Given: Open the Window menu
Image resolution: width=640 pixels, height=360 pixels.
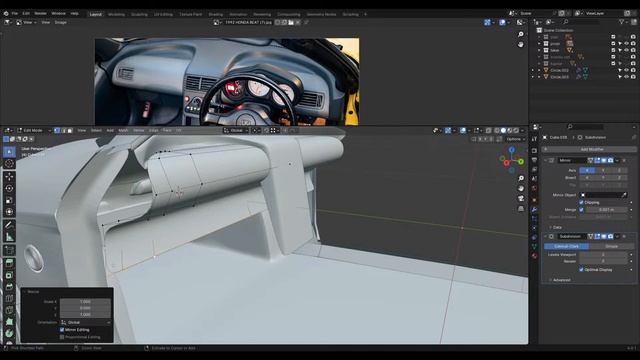Looking at the screenshot, I should point(58,13).
